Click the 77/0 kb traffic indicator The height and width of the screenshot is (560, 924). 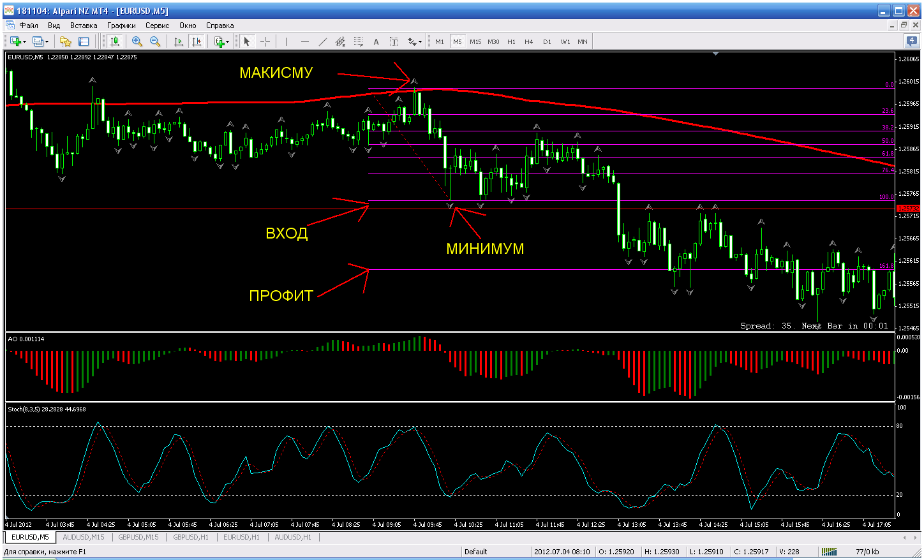[867, 552]
